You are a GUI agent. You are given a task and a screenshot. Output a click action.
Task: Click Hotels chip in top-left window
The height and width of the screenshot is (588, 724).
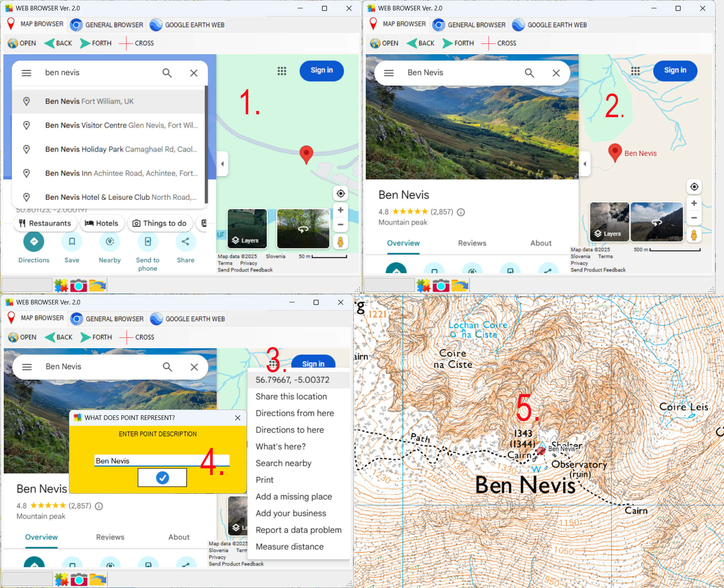click(102, 223)
